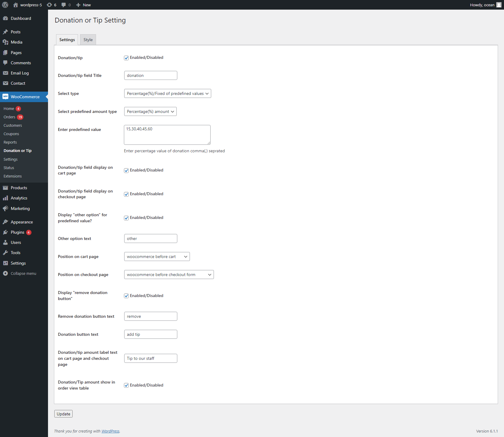Open the Email Log icon

tap(6, 73)
